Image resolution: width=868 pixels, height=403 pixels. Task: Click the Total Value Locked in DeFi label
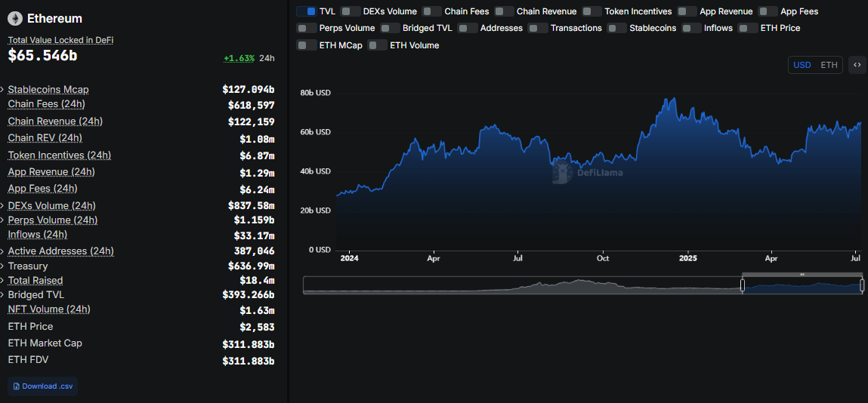pyautogui.click(x=60, y=40)
